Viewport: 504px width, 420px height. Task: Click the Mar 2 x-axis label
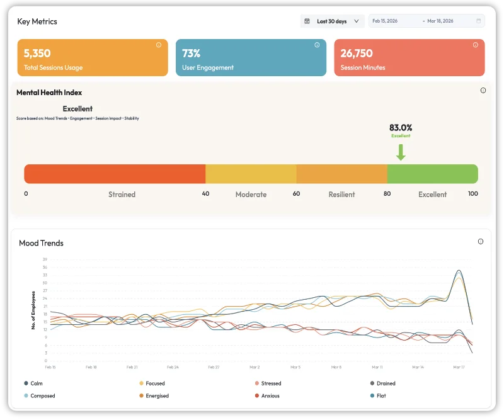[x=255, y=367]
